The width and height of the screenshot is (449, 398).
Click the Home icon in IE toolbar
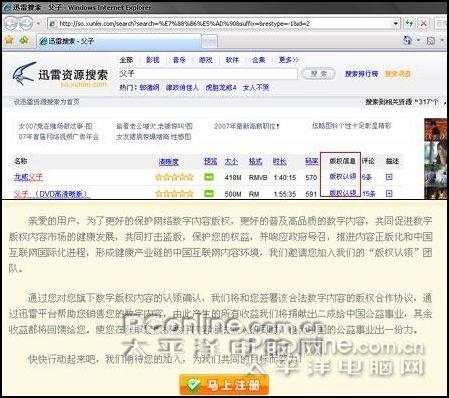(408, 41)
